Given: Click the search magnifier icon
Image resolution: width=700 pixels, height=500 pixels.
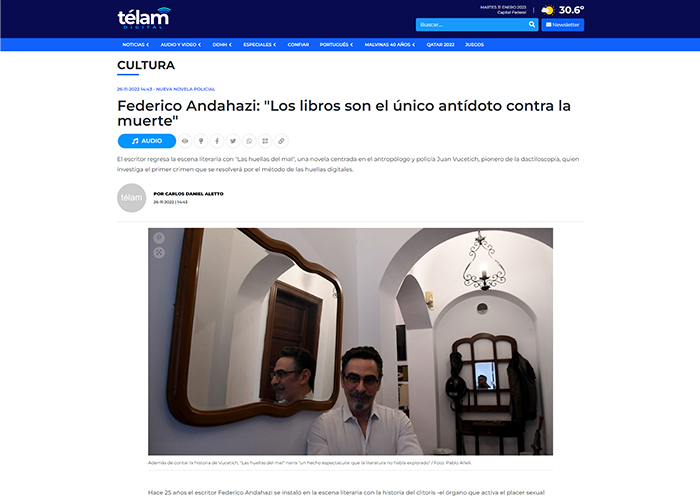Looking at the screenshot, I should pos(532,25).
